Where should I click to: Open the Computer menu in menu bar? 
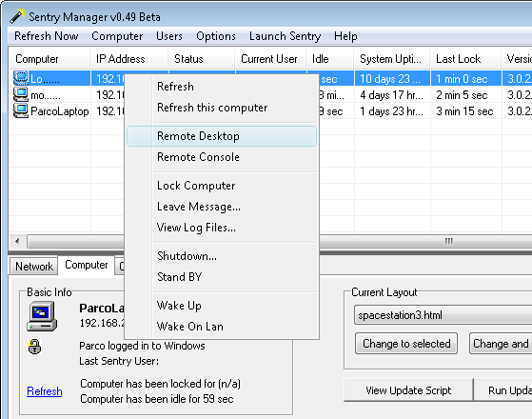coord(117,36)
